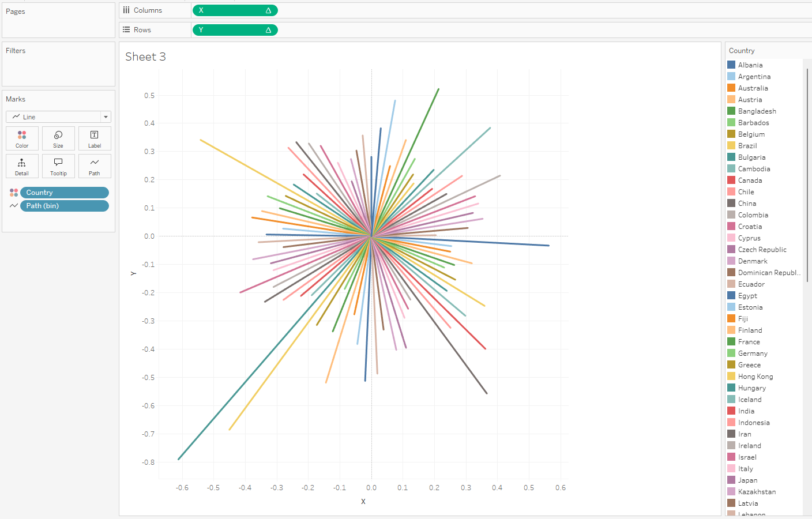
Task: Select Greece in the legend
Action: point(749,365)
